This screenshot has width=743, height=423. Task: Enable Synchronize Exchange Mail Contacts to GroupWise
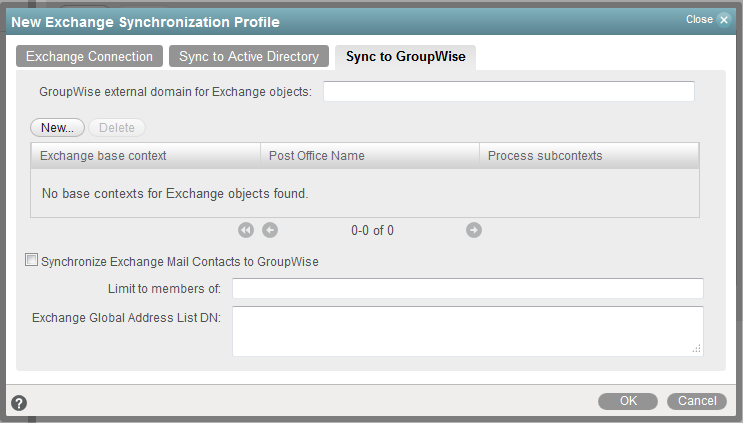coord(30,261)
